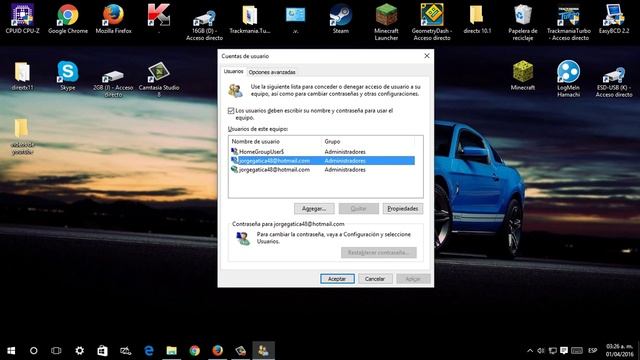Open the TrackmaniaTurbo shortcut icon
The width and height of the screenshot is (640, 360).
[x=568, y=21]
